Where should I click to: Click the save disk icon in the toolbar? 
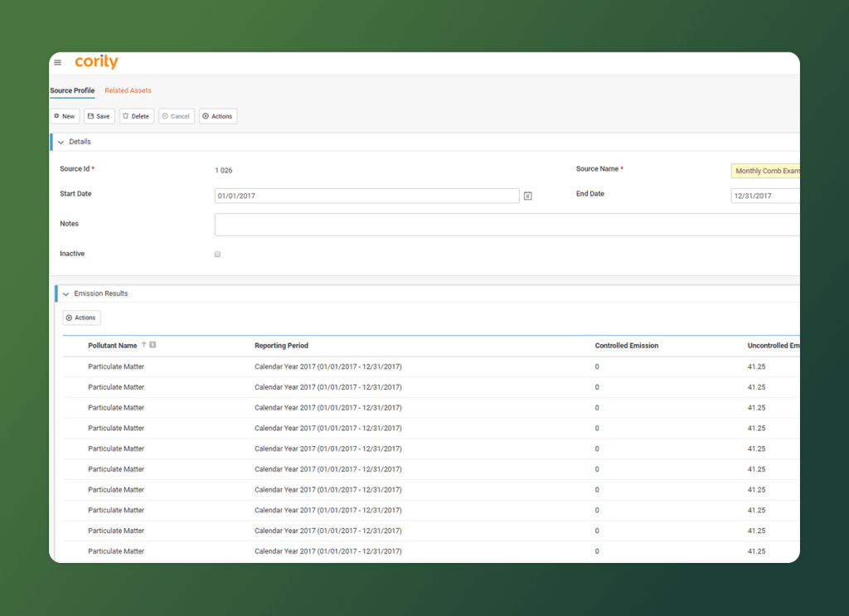click(90, 116)
